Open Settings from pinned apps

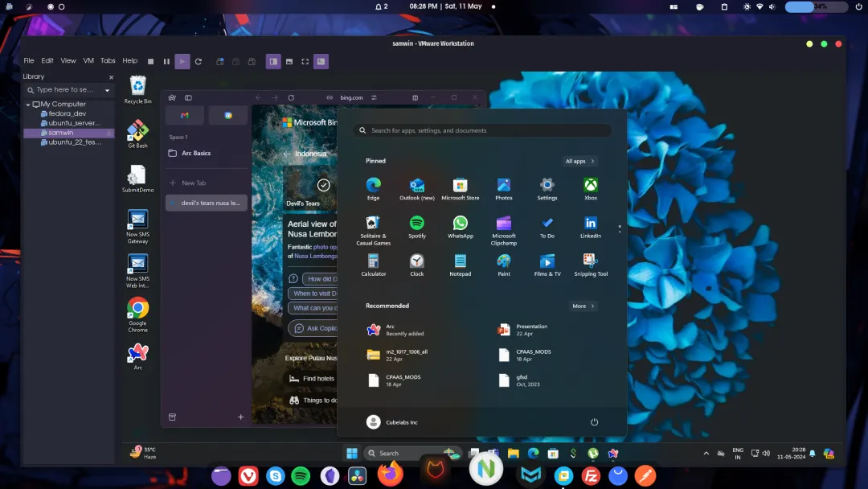click(547, 189)
